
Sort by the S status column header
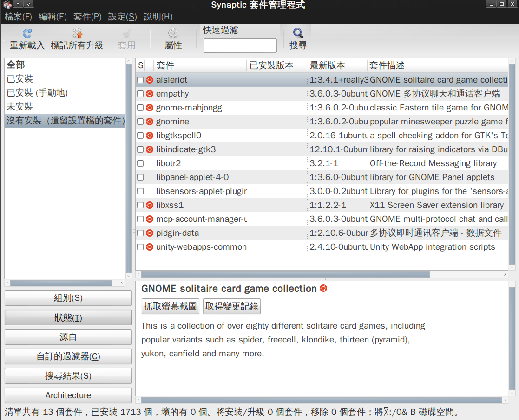point(141,65)
